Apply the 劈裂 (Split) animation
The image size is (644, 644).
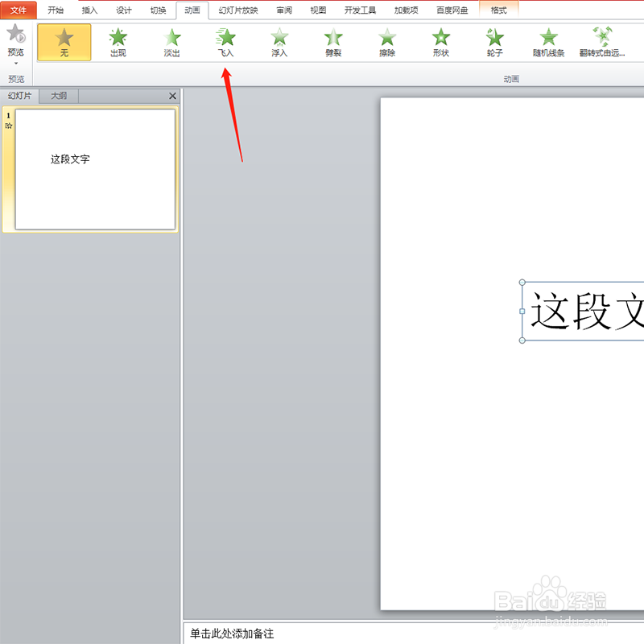tap(333, 43)
